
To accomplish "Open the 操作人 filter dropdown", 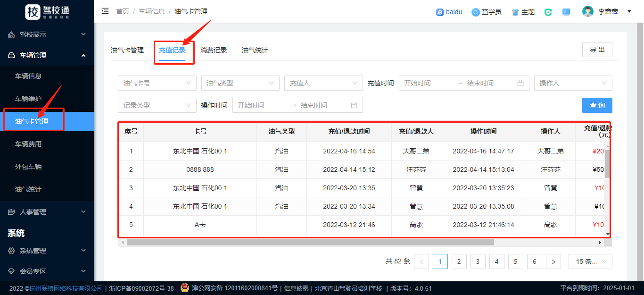I will [573, 83].
